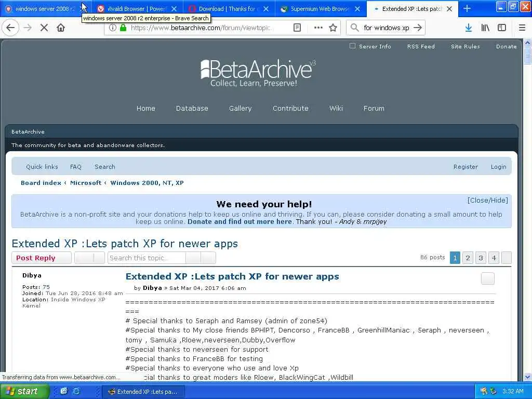
Task: Open Dibya's user profile
Action: [x=32, y=275]
